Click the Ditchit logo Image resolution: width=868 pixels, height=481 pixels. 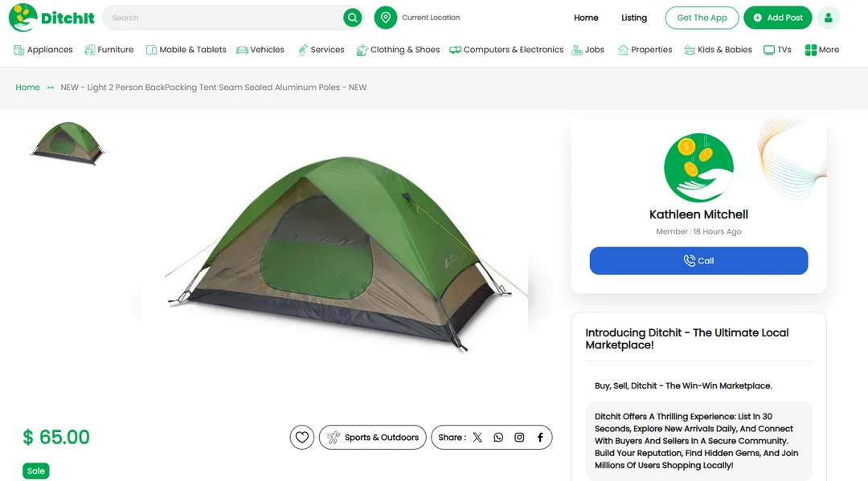point(51,17)
